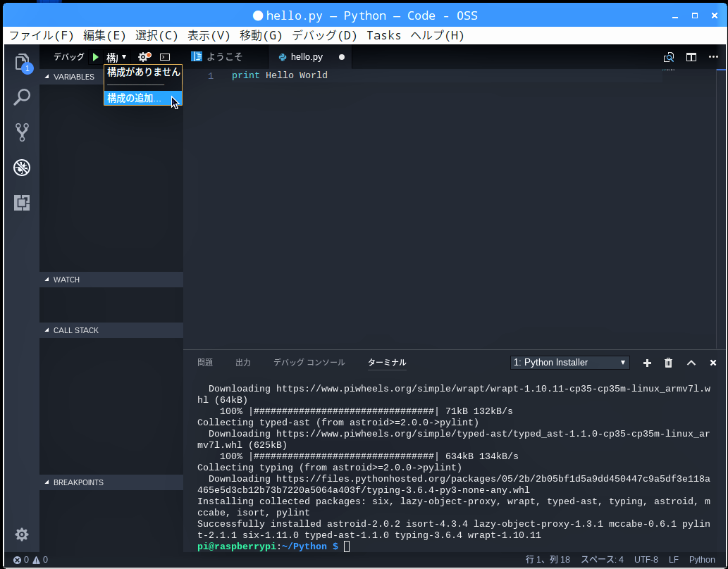
Task: Maximize the panel with the up chevron
Action: 691,363
